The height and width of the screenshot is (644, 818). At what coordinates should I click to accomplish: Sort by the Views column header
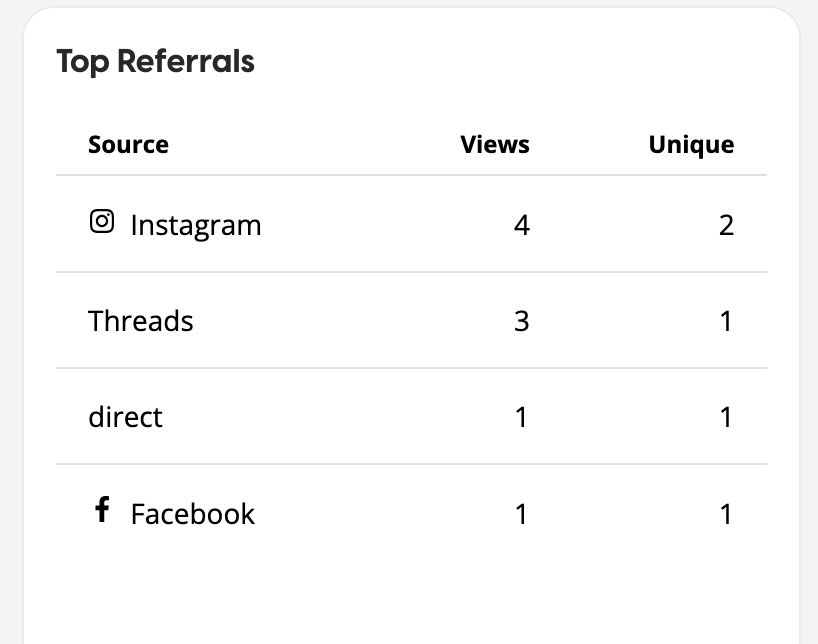point(495,145)
